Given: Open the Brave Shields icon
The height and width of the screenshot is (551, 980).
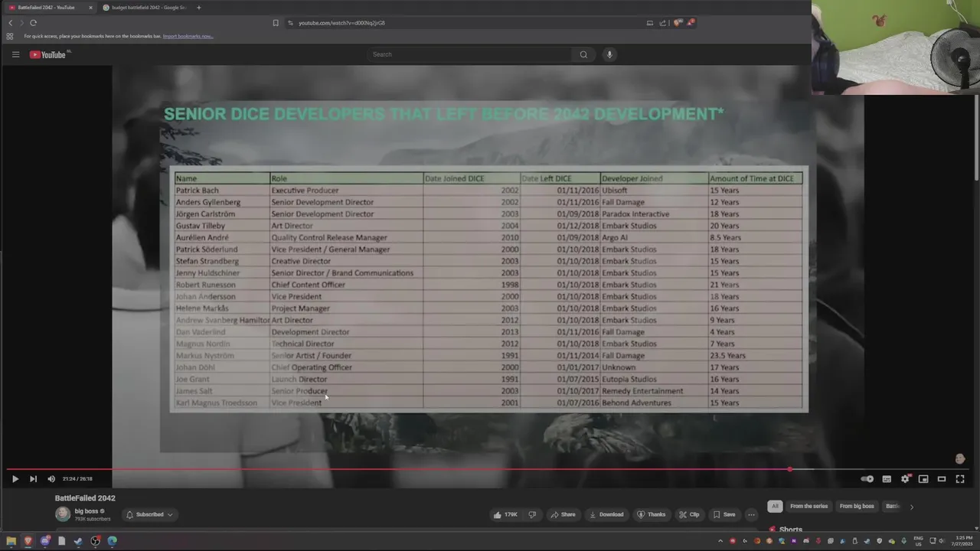Looking at the screenshot, I should [x=678, y=23].
